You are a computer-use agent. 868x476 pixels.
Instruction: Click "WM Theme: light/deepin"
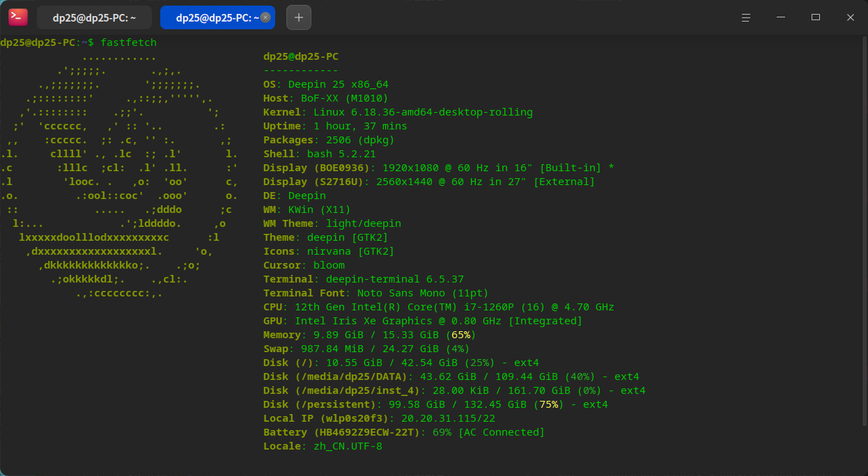point(332,223)
